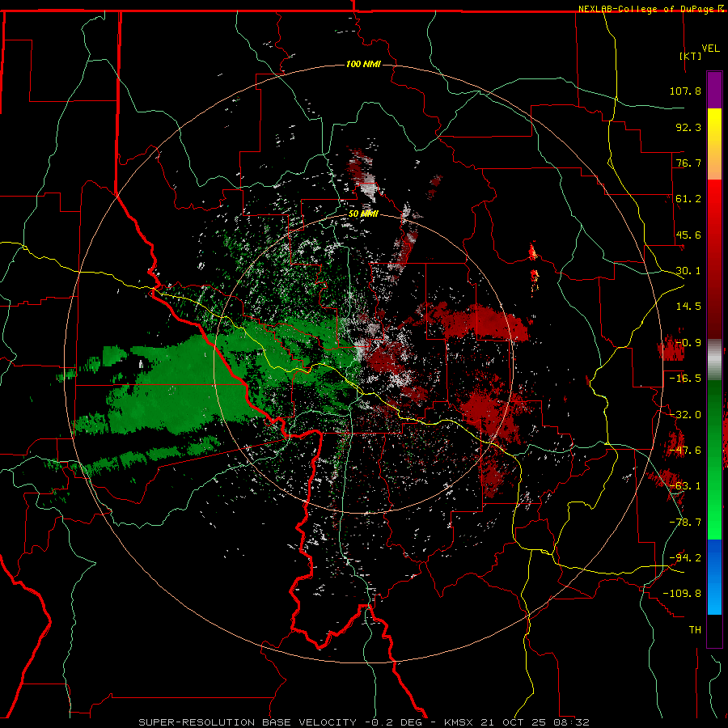728x728 pixels.
Task: Click the 76.7 velocity scale value
Action: pos(688,163)
